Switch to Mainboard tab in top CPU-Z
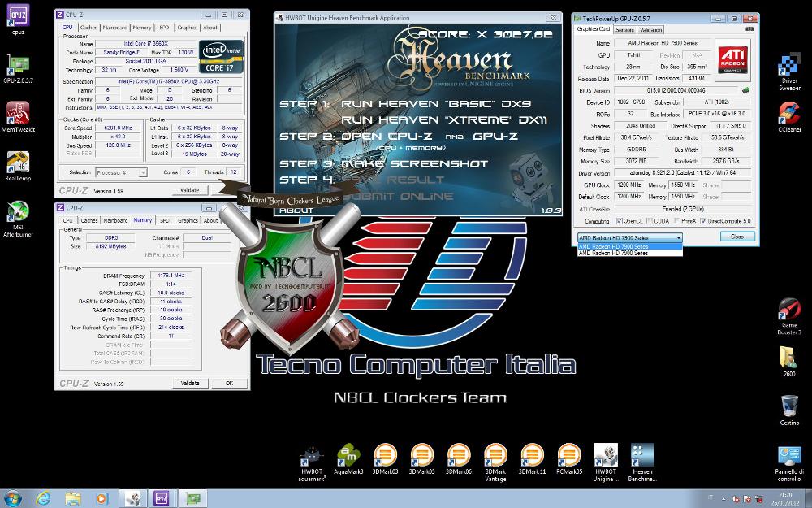The height and width of the screenshot is (508, 812). 114,28
